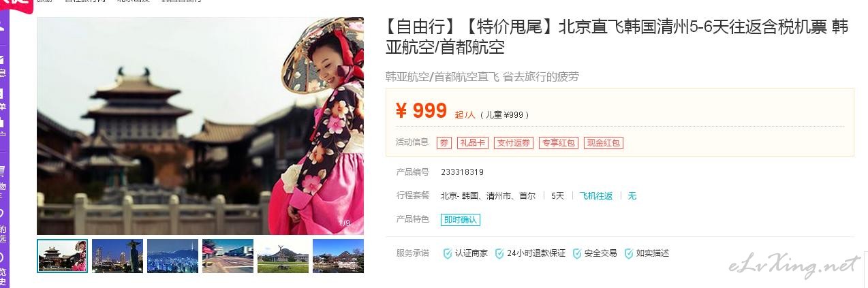Select the sixth thumbnail with blue sky palace
The height and width of the screenshot is (288, 868).
pyautogui.click(x=338, y=256)
